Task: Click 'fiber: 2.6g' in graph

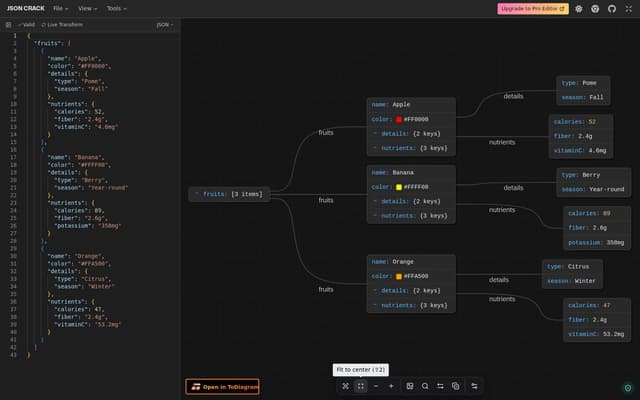Action: click(x=597, y=228)
